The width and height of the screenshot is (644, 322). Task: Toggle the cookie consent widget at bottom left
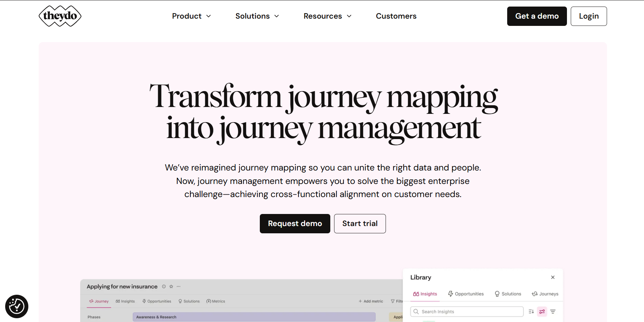17,306
